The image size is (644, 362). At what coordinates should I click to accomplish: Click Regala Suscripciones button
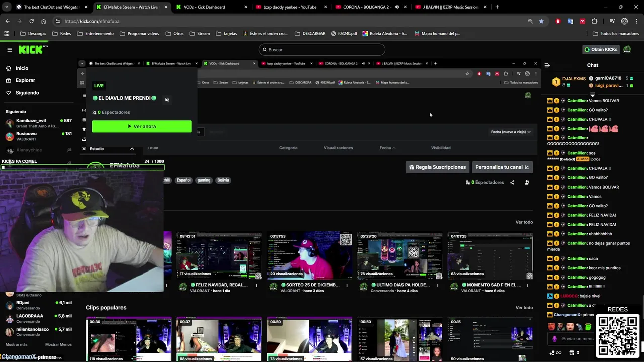437,167
